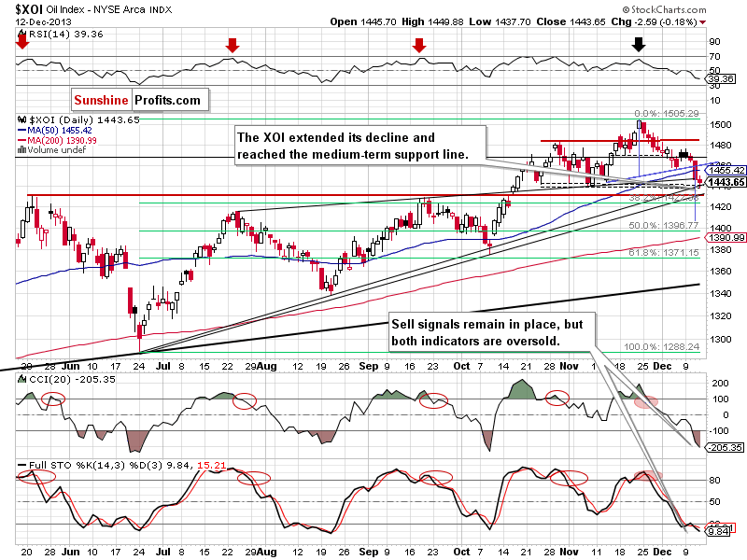Click the small icon before CCI(20) label

(21, 380)
